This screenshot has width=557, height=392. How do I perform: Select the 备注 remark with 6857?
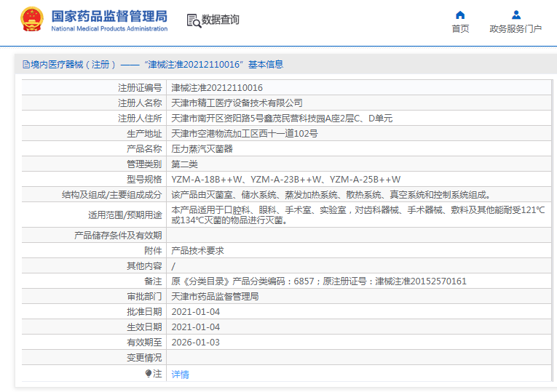point(319,281)
